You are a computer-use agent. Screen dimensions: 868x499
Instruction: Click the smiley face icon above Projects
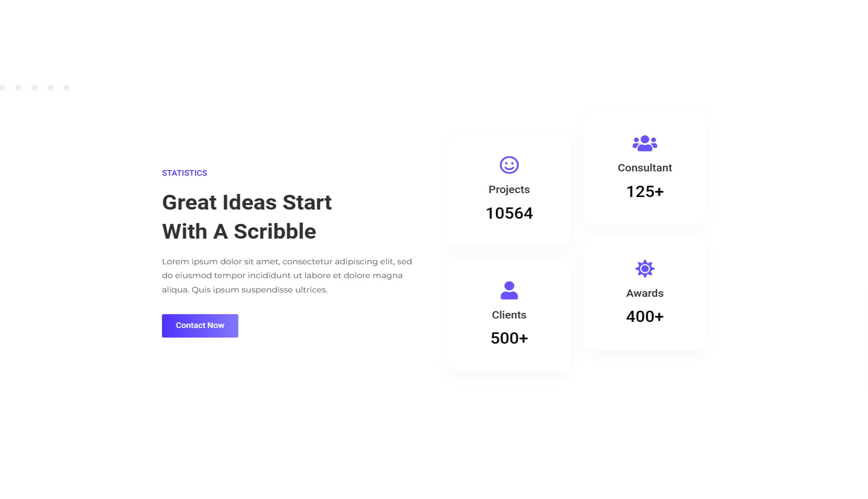[x=509, y=165]
